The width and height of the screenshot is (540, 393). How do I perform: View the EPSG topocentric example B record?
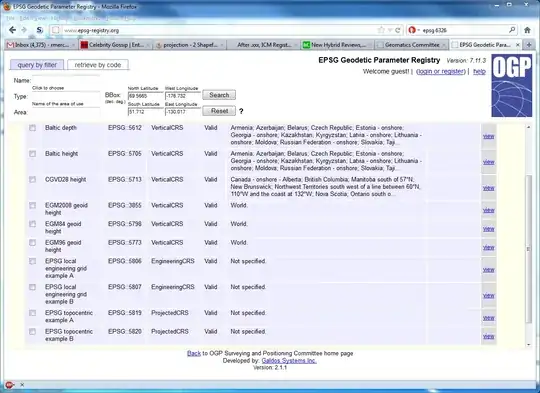point(488,337)
